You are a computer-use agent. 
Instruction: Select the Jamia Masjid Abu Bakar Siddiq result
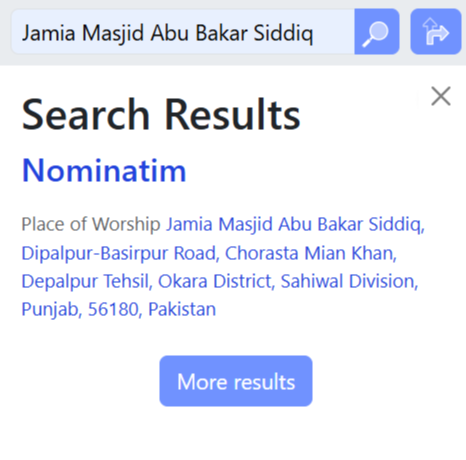coord(295,224)
